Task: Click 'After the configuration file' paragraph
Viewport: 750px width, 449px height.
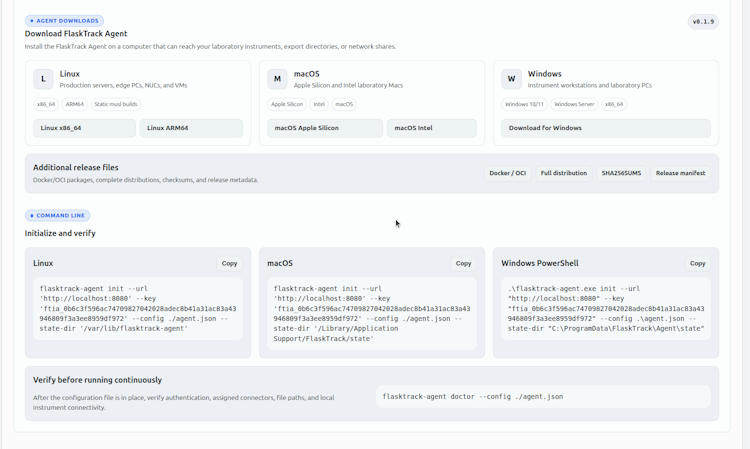Action: pos(184,403)
